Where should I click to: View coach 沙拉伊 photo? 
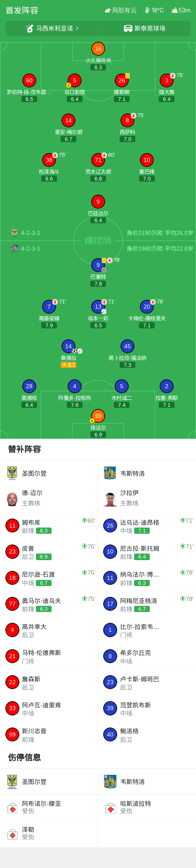[x=110, y=499]
